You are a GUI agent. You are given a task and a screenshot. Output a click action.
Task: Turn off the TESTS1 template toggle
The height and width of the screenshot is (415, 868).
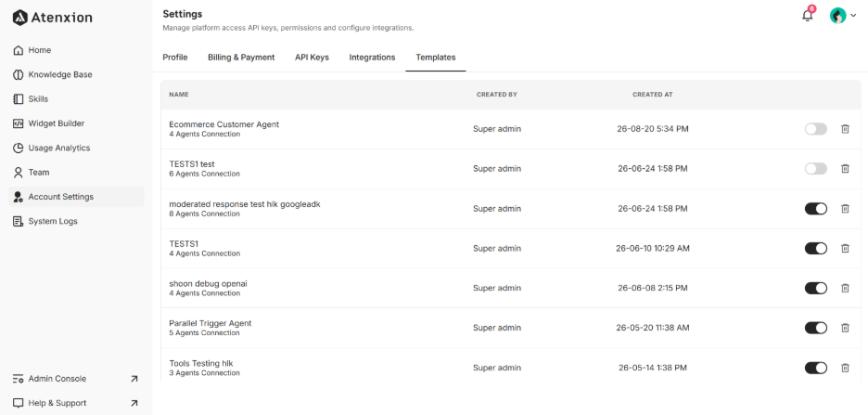coord(815,248)
